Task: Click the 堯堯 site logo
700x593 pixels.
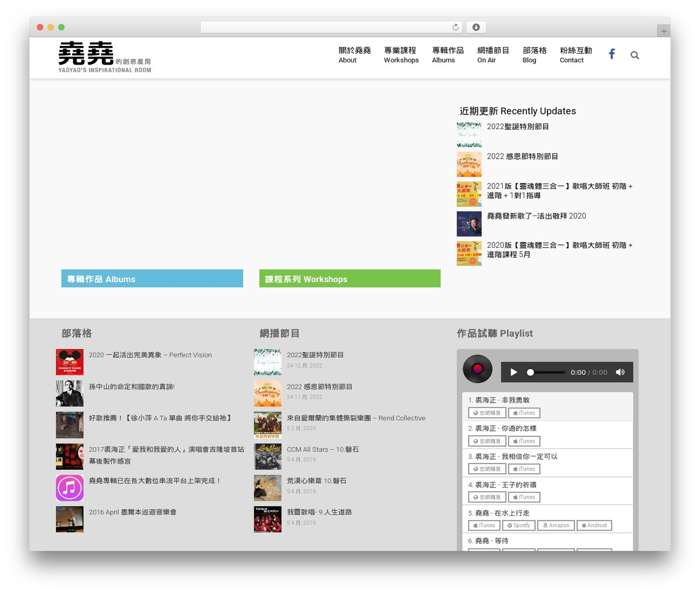Action: [x=104, y=57]
